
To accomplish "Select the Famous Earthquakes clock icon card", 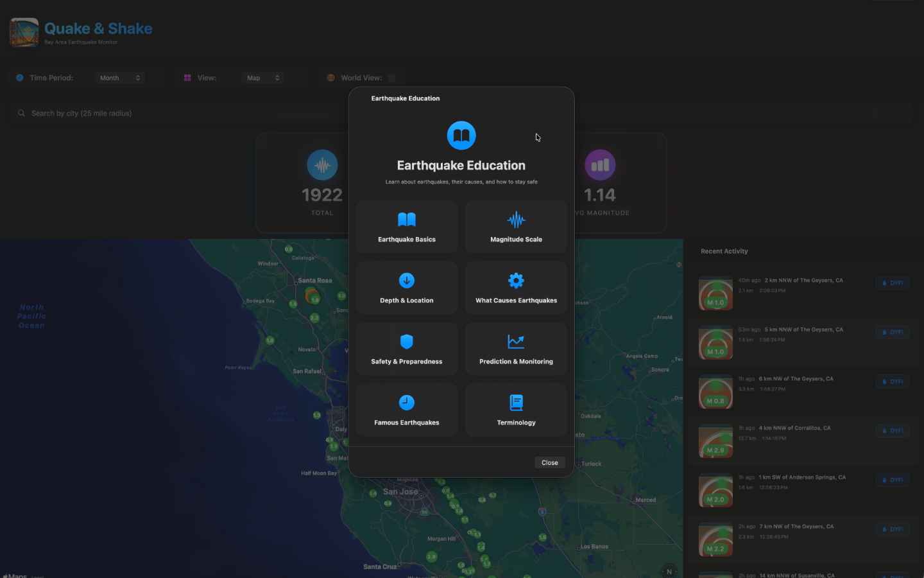I will click(x=407, y=410).
